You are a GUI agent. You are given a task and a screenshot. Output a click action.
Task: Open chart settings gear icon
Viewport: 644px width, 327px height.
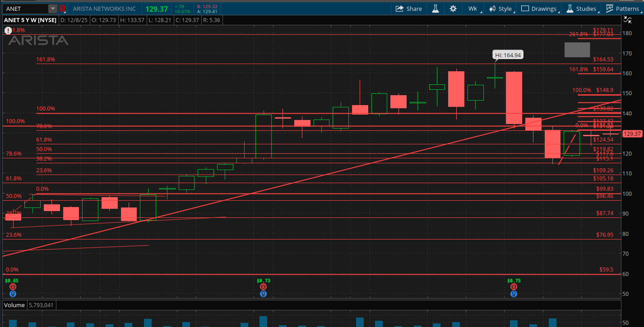click(x=453, y=9)
